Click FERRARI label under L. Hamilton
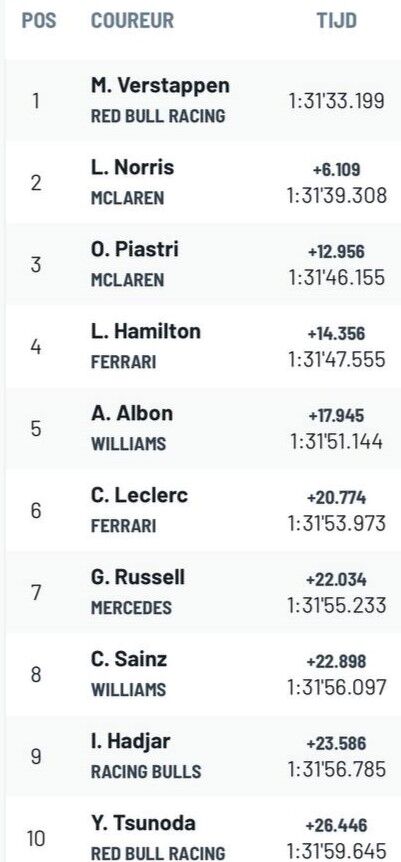 [x=123, y=362]
